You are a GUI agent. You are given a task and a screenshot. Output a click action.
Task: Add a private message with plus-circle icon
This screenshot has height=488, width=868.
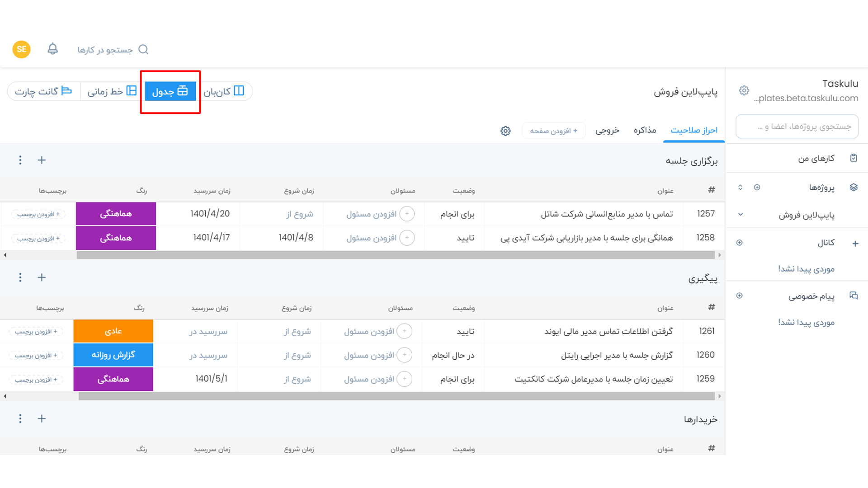point(739,296)
